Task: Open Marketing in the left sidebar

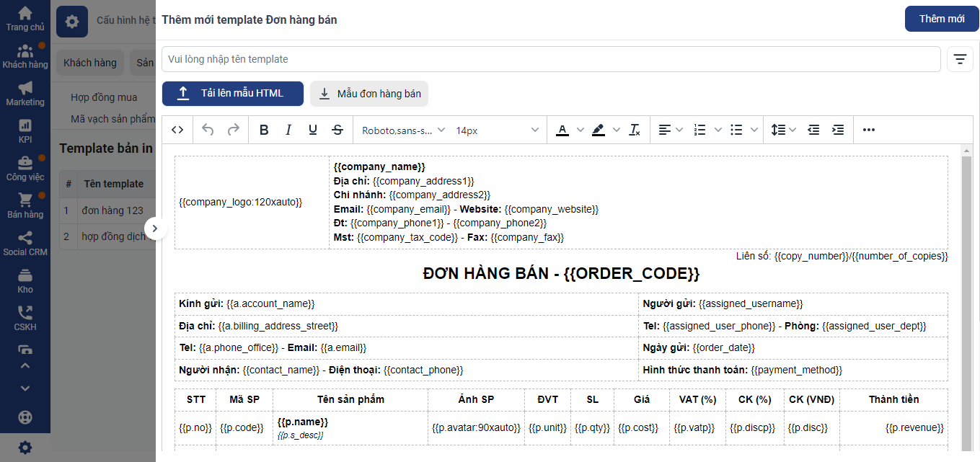Action: pyautogui.click(x=25, y=94)
